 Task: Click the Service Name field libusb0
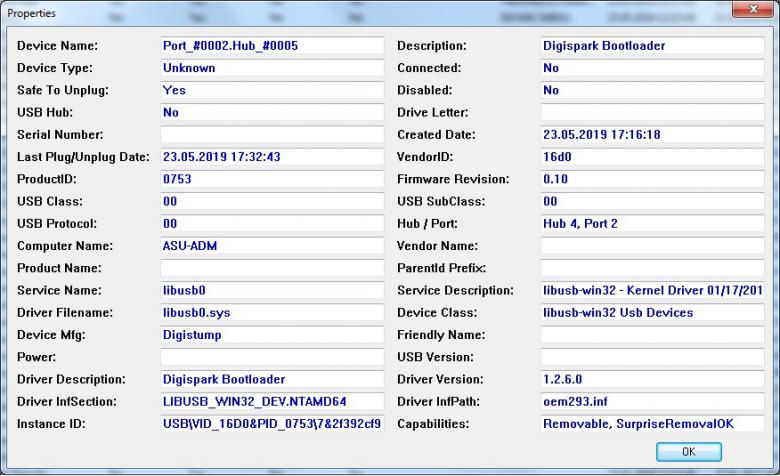click(x=272, y=290)
